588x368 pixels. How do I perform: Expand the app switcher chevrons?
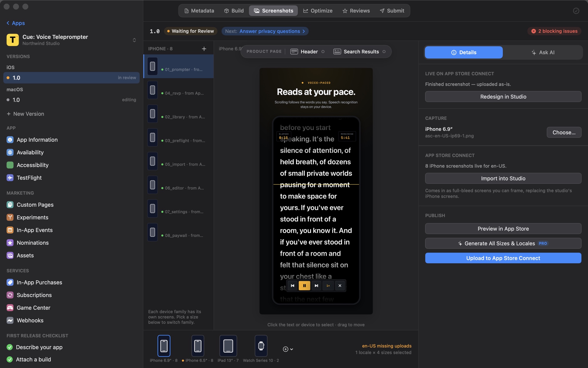(x=134, y=40)
